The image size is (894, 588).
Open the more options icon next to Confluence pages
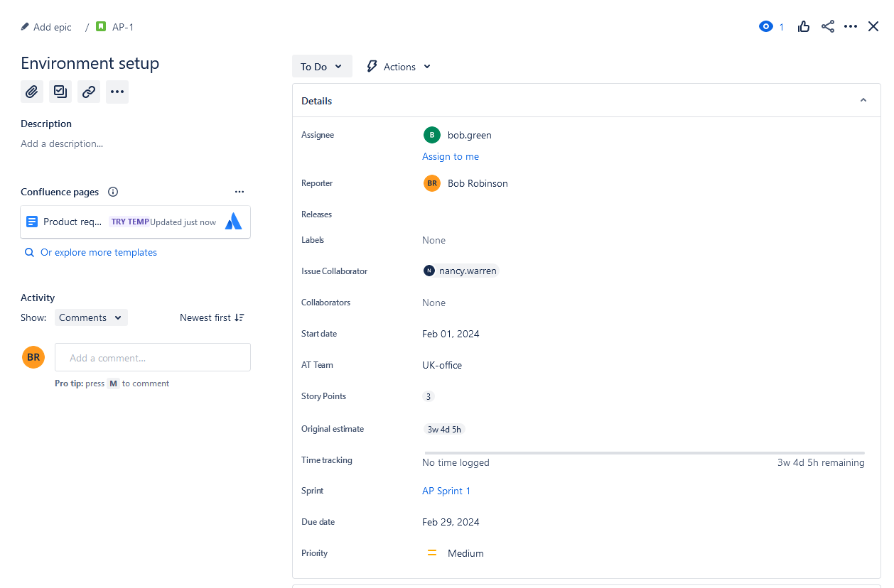point(239,191)
